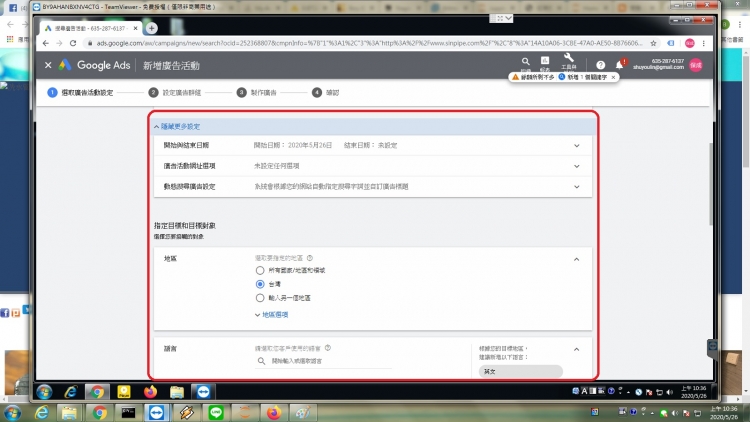The height and width of the screenshot is (422, 750).
Task: Click the TeamViewer side panel handle
Action: pos(712,347)
